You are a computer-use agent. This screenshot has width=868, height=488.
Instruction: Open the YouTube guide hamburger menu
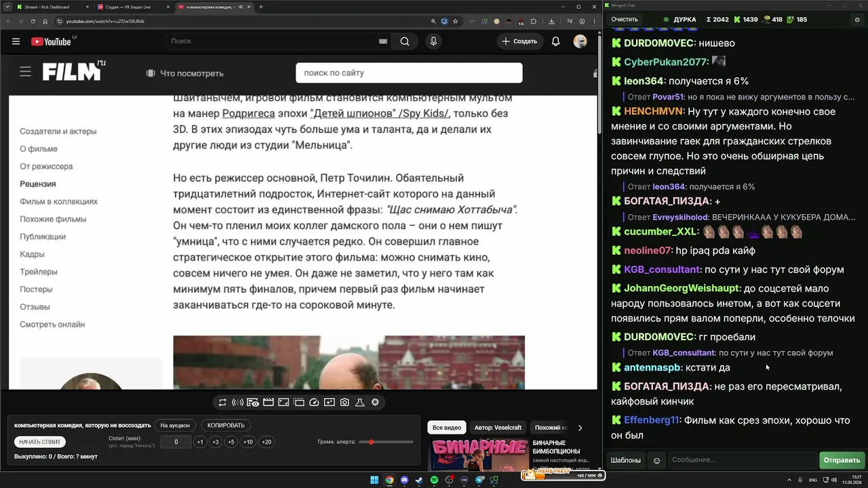pos(16,41)
